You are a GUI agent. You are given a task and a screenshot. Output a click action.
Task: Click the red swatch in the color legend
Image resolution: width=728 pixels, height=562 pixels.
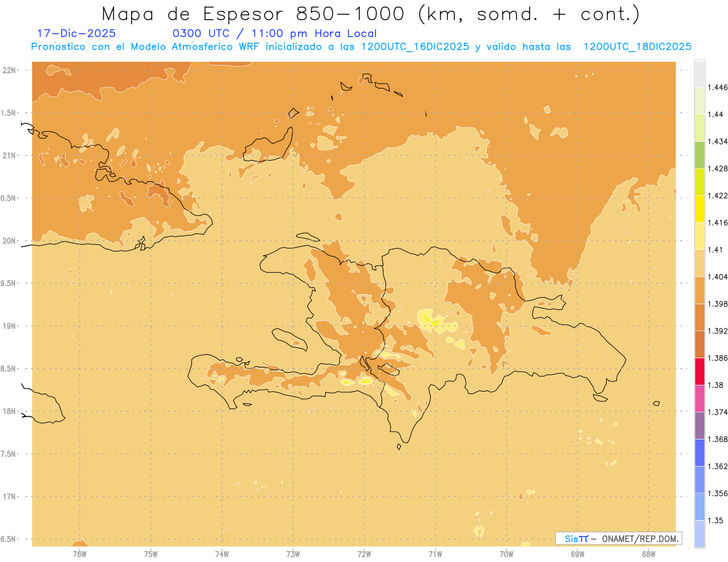coord(699,371)
